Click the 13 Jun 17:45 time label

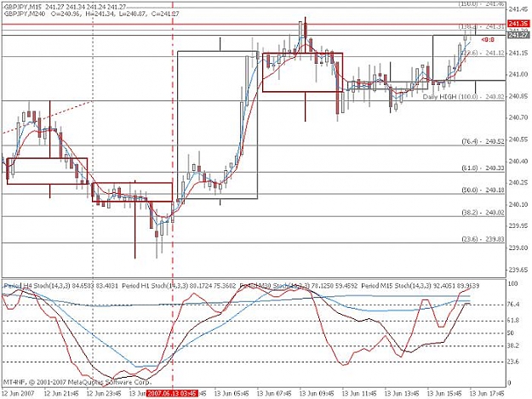[487, 393]
